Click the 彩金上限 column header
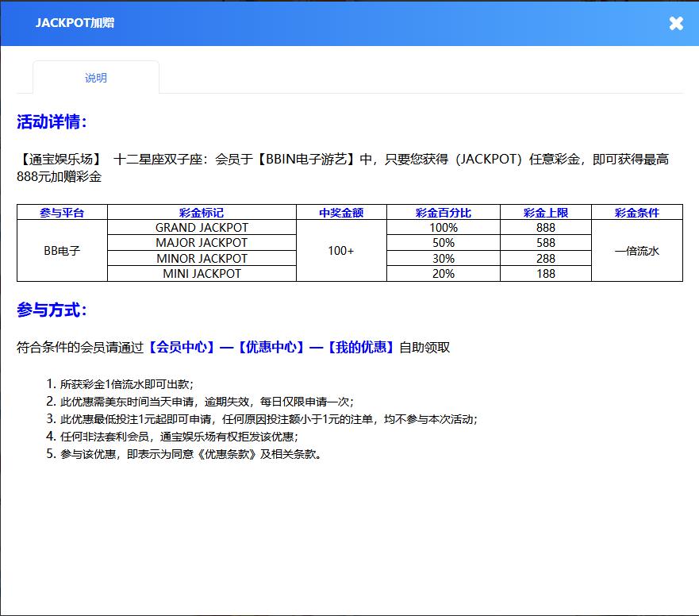Image resolution: width=699 pixels, height=616 pixels. coord(546,213)
